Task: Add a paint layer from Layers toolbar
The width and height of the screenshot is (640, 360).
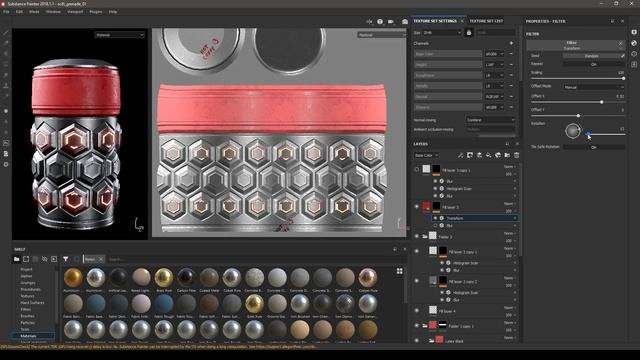Action: pos(479,155)
